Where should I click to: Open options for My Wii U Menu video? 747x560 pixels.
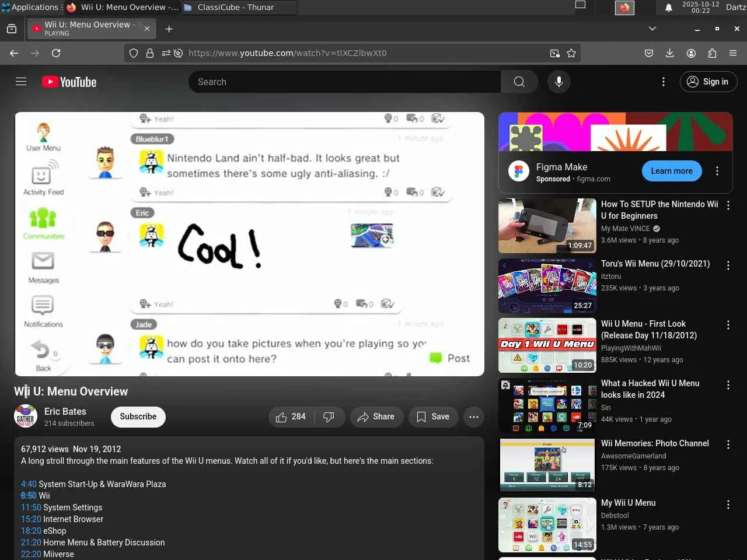728,505
